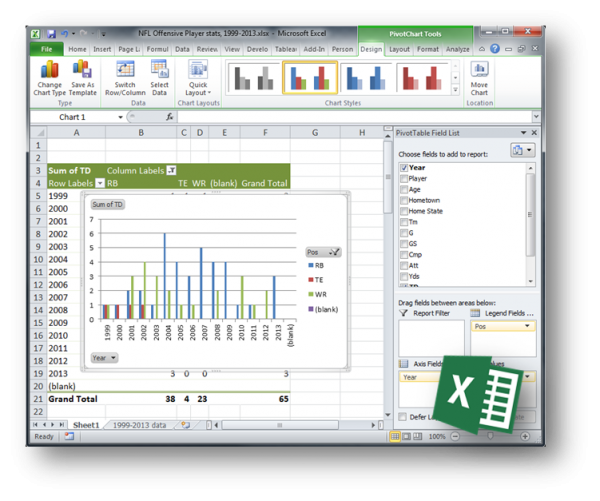Check the Age field checkbox
The height and width of the screenshot is (501, 600).
tap(404, 189)
